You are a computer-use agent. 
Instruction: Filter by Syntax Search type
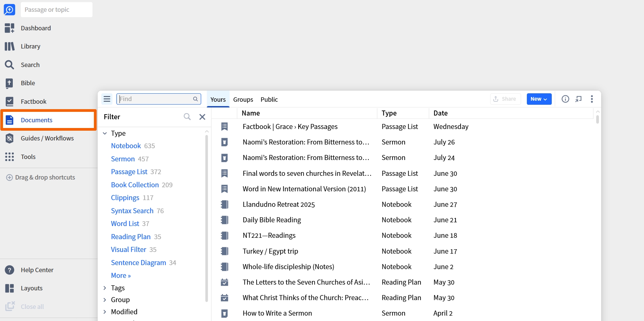point(132,211)
